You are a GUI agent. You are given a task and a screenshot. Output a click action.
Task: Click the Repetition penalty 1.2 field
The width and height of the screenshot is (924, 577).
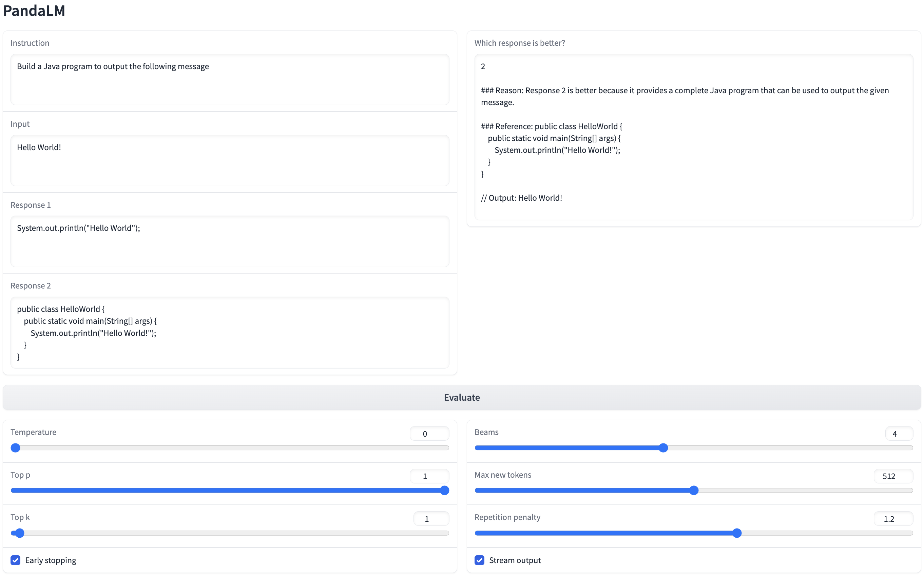[x=893, y=519]
